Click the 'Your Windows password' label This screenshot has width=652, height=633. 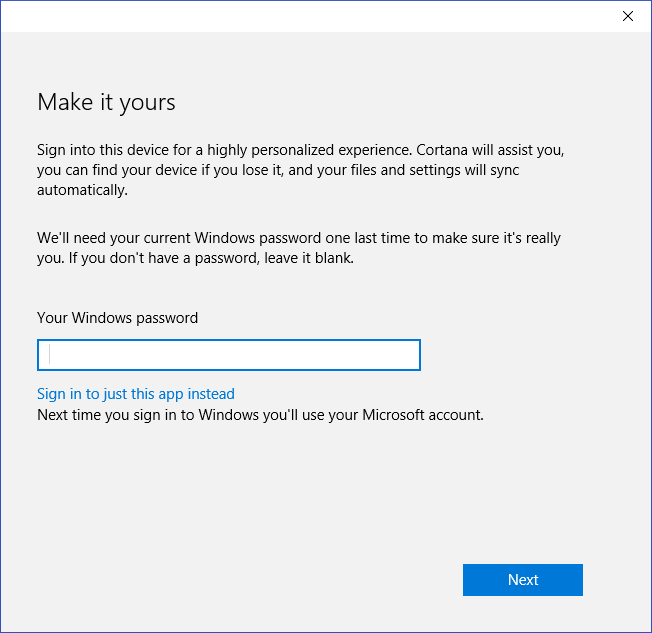pos(117,318)
